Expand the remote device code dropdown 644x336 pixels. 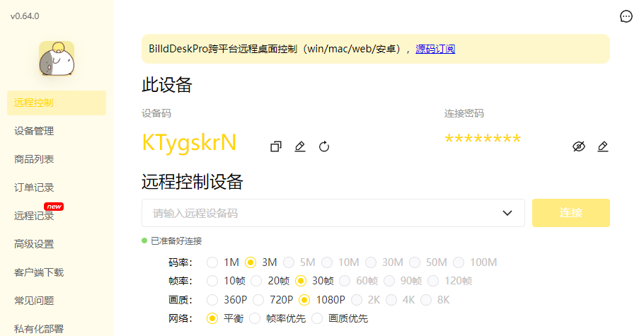click(507, 213)
